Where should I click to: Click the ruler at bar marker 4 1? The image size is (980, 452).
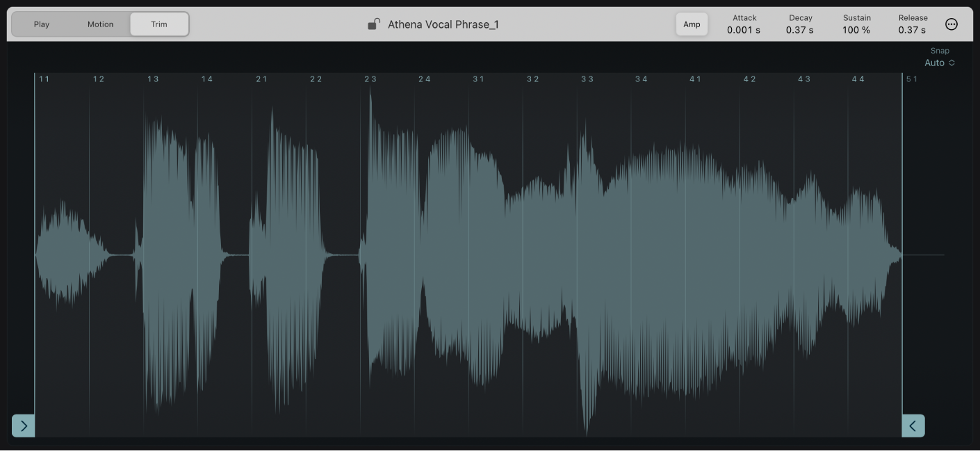click(x=694, y=79)
